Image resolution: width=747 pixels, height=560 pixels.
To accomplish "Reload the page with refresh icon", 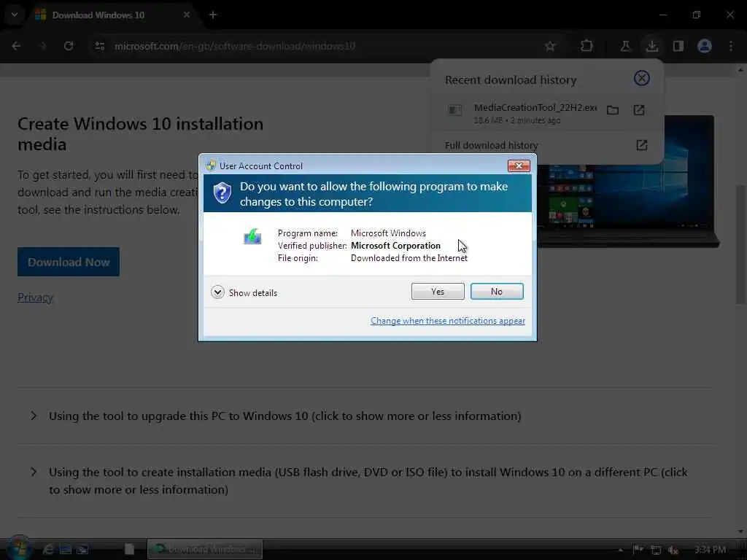I will point(69,46).
